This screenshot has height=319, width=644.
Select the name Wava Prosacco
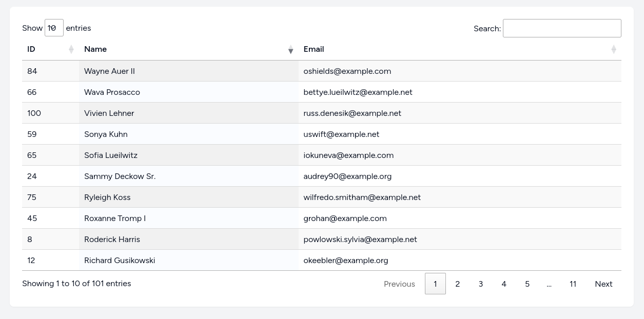pyautogui.click(x=112, y=92)
